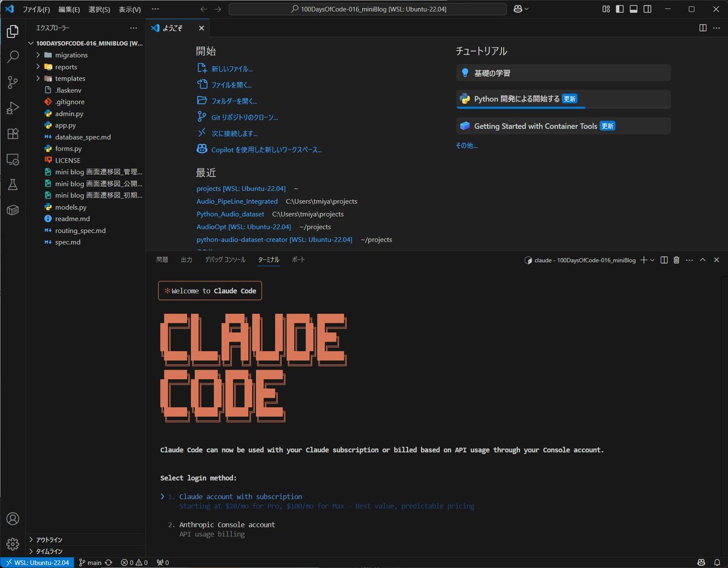The height and width of the screenshot is (568, 728).
Task: Open the Accounts icon
Action: [x=13, y=518]
